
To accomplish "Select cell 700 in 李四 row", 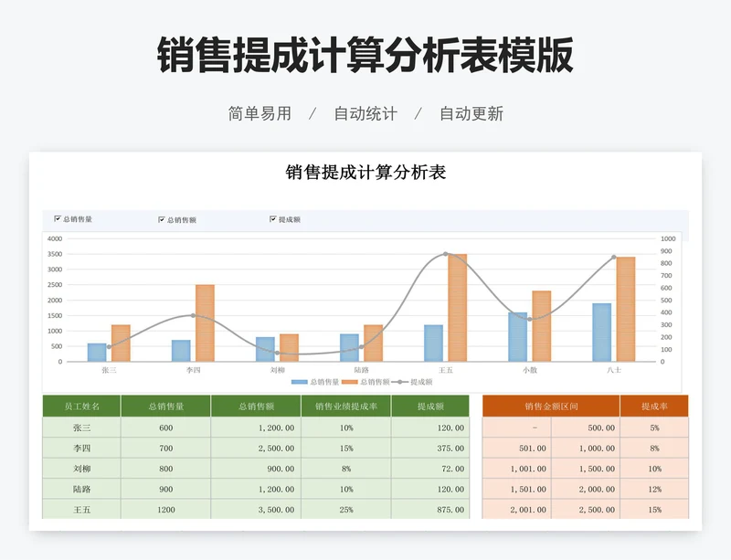I will (x=165, y=449).
